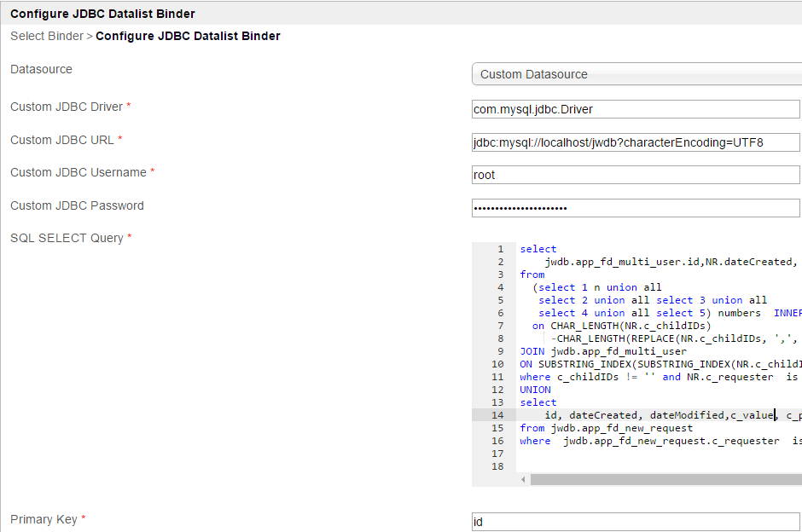Focus the Primary Key input field
The height and width of the screenshot is (532, 802).
pos(636,521)
